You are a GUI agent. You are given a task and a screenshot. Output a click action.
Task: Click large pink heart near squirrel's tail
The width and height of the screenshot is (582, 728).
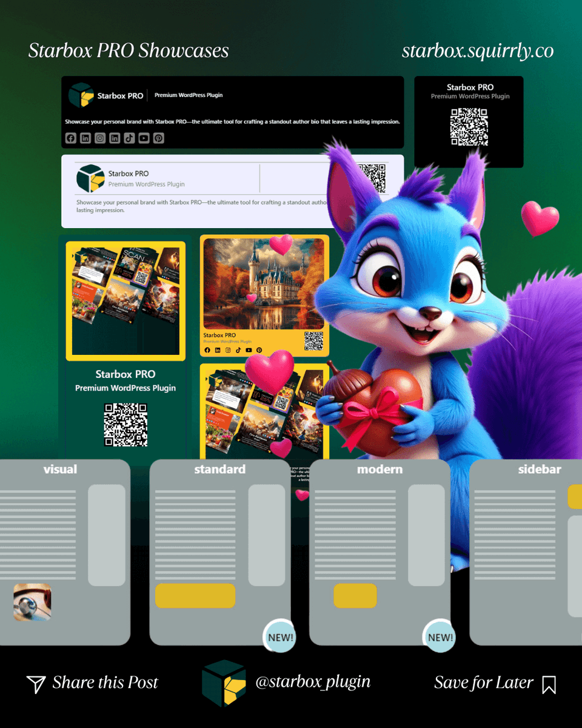(x=540, y=219)
